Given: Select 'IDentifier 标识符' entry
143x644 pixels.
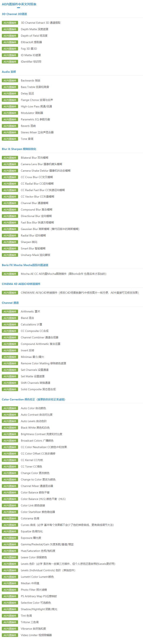Looking at the screenshot, I should click(x=31, y=62).
